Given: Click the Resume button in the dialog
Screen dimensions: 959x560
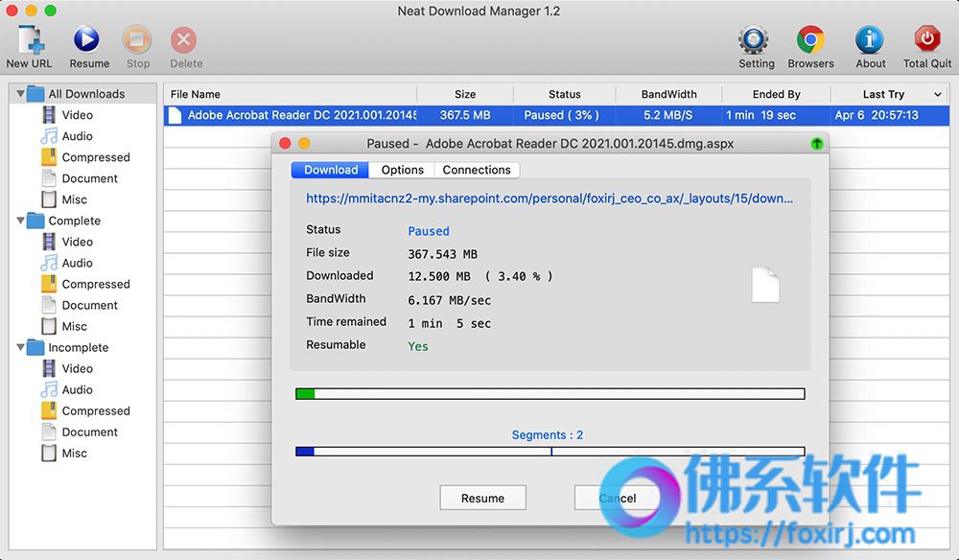Looking at the screenshot, I should 482,498.
